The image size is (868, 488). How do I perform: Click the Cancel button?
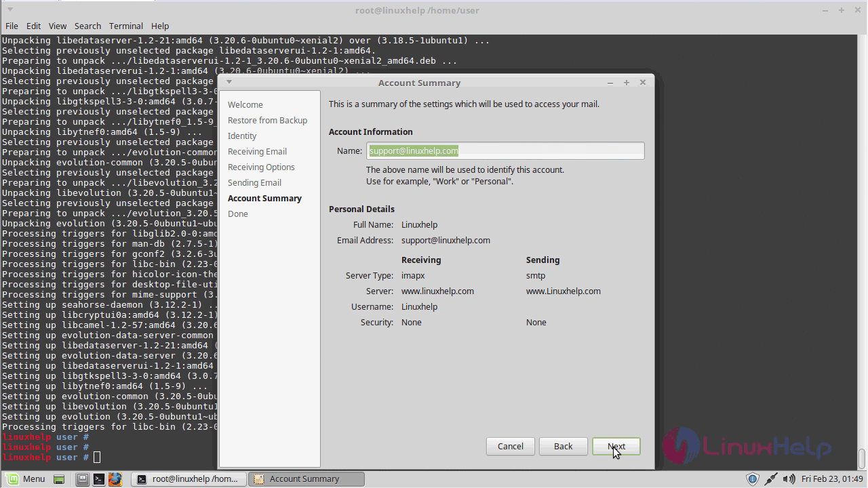click(x=510, y=446)
